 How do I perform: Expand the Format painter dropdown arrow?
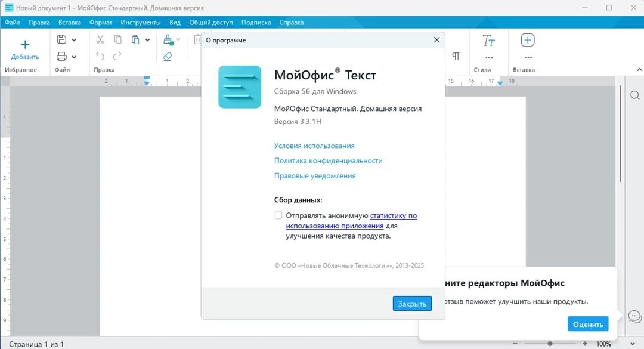pos(178,40)
